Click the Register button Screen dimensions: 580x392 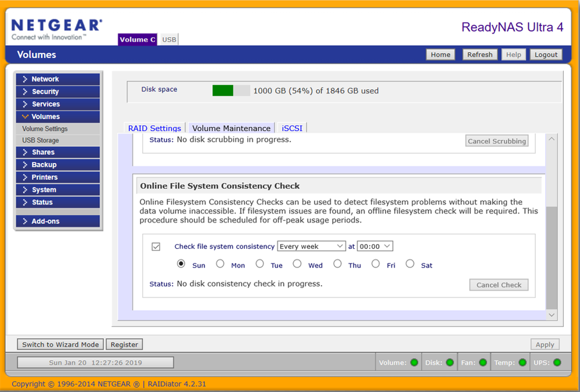pyautogui.click(x=124, y=344)
